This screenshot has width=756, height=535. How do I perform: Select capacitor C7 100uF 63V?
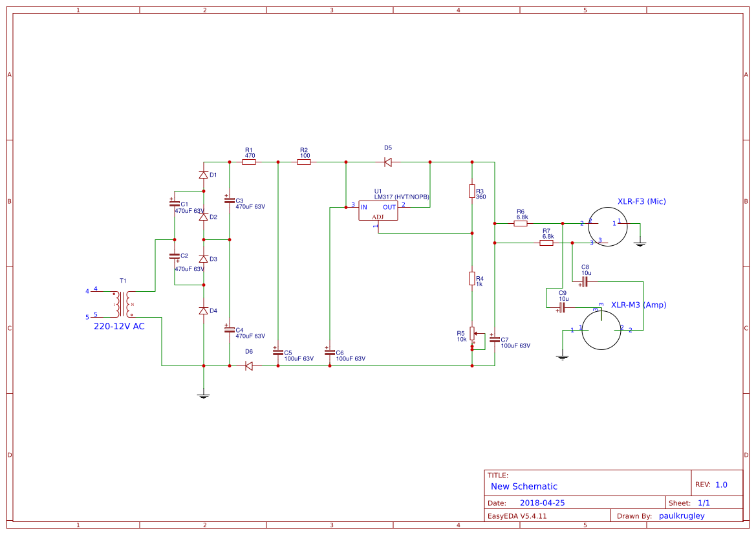495,340
